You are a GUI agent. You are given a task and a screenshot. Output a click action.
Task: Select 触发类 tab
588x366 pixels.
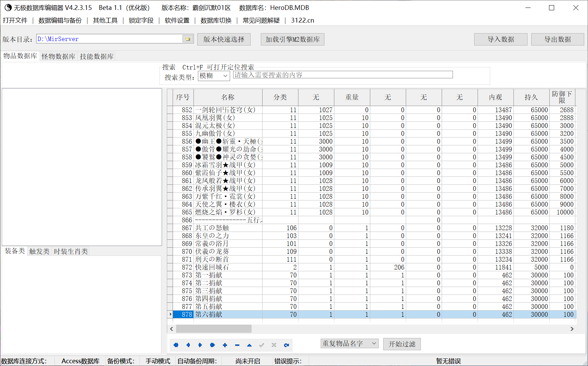click(x=39, y=251)
